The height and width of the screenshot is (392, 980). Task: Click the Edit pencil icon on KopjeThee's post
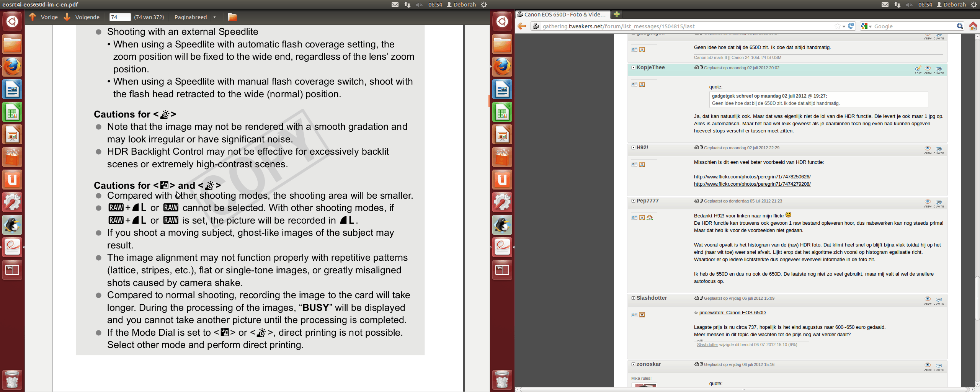point(918,69)
